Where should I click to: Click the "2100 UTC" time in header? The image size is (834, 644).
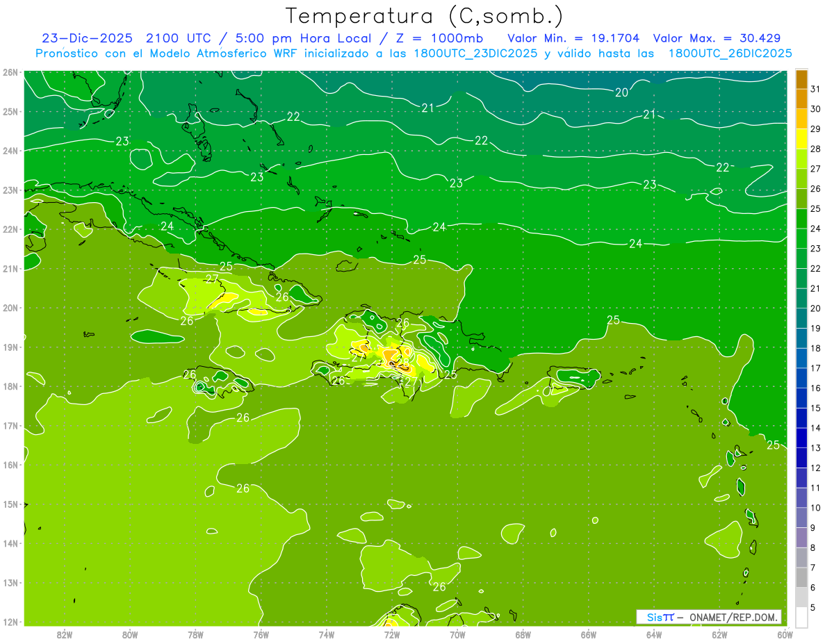[177, 38]
